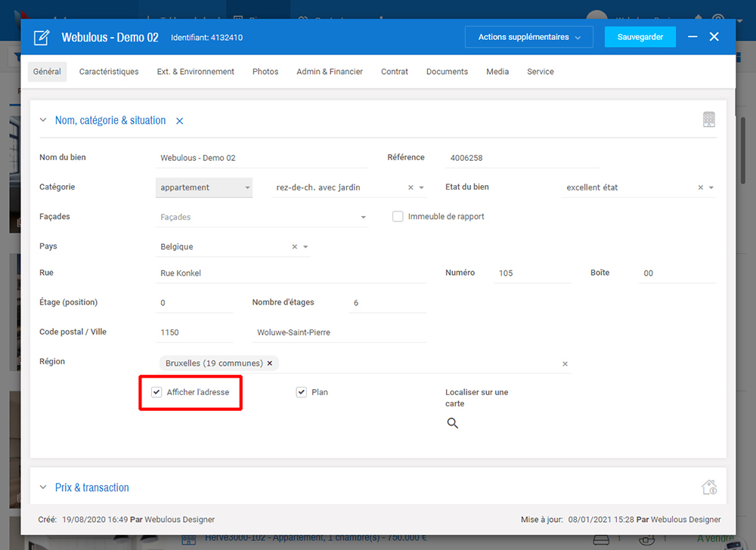Click the Nombre d'étages field
Image resolution: width=756 pixels, height=550 pixels.
[388, 303]
